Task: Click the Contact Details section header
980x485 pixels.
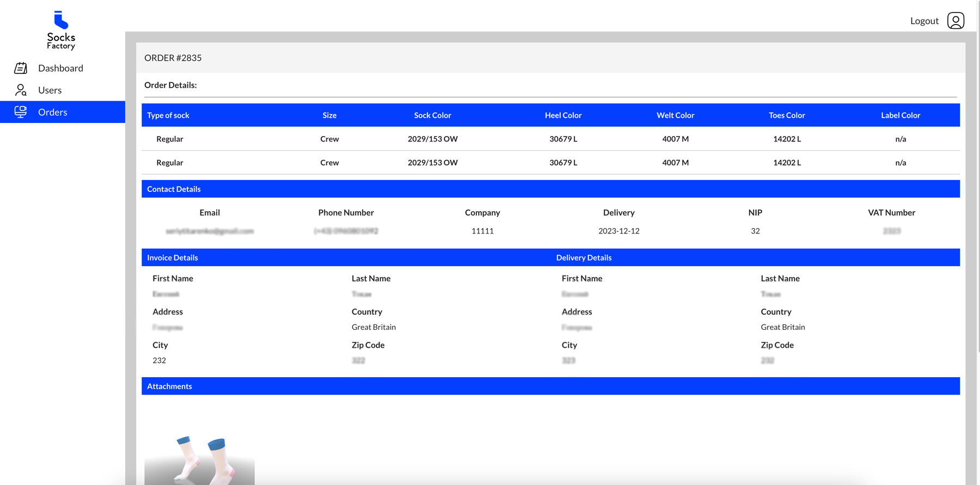Action: tap(174, 189)
